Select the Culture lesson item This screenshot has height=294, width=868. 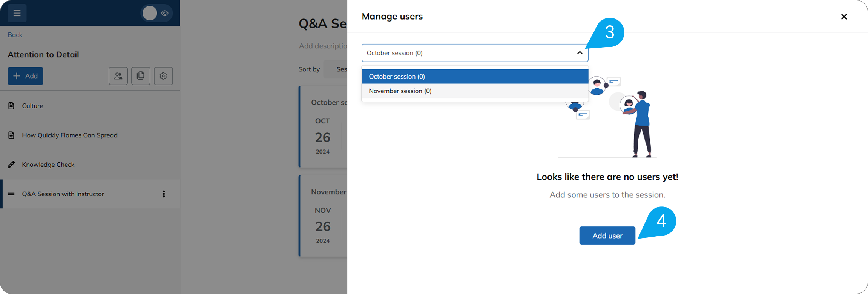pos(90,106)
